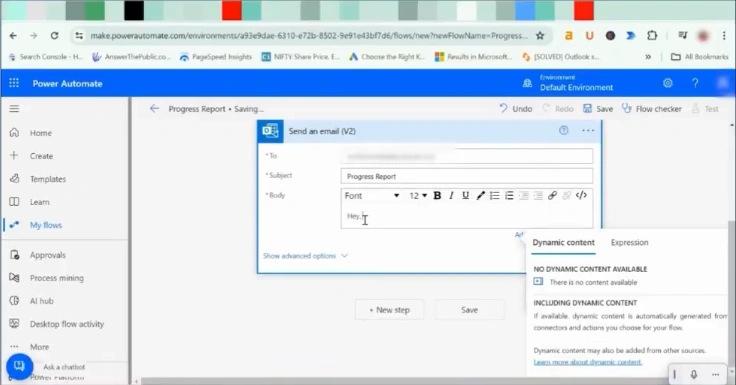This screenshot has height=385, width=736.
Task: Bookmark this page with the star icon
Action: tap(540, 36)
